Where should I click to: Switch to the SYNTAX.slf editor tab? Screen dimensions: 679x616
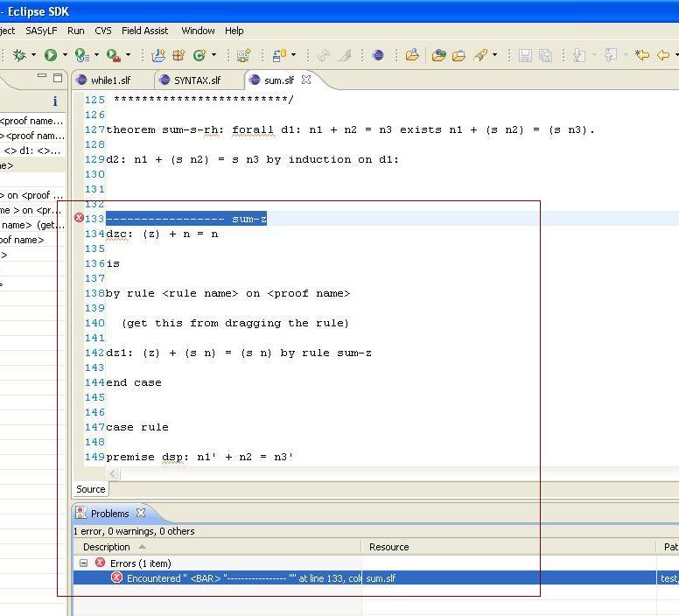point(197,80)
